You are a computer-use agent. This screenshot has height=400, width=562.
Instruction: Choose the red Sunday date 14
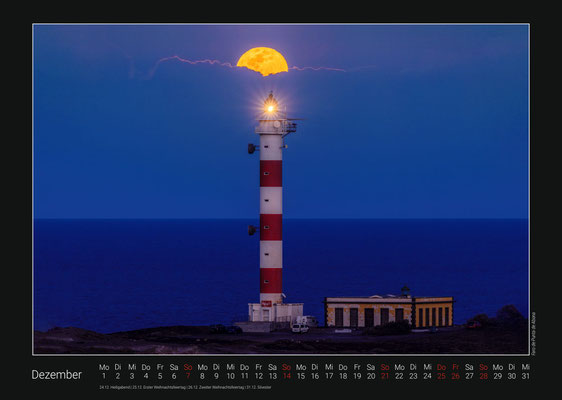point(286,376)
